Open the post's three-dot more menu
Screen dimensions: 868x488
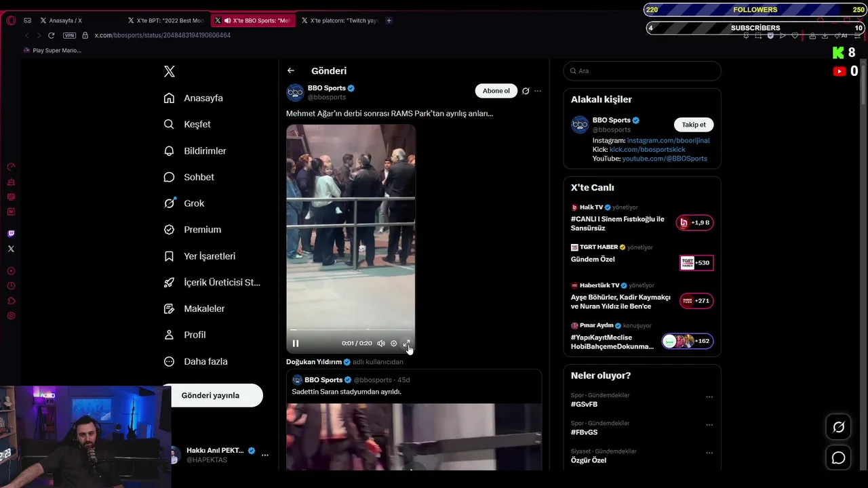[538, 91]
